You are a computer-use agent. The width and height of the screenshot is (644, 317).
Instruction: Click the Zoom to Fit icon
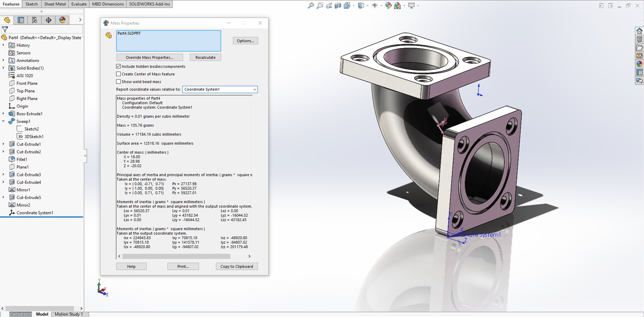click(311, 5)
